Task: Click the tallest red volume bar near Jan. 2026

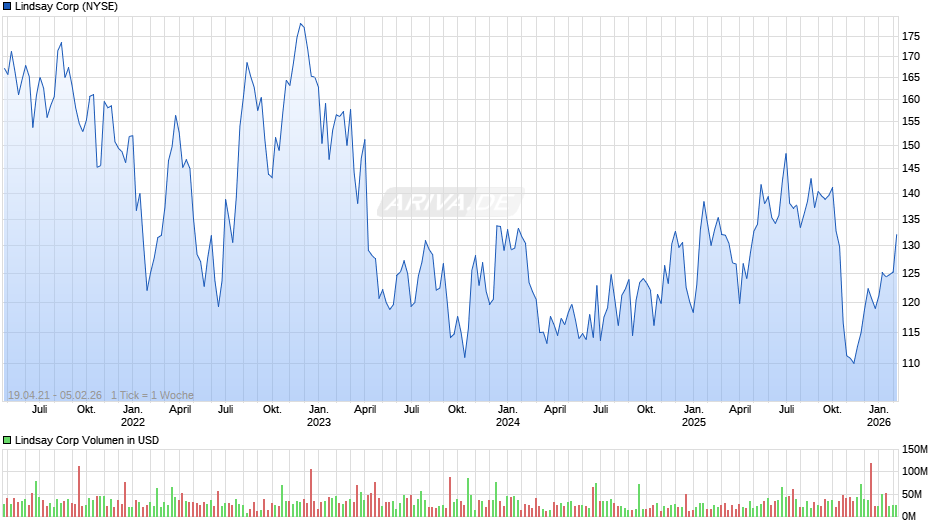Action: point(871,490)
